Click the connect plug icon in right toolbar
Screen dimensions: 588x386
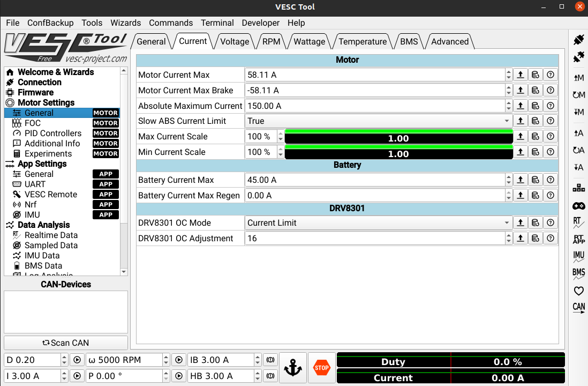(578, 40)
